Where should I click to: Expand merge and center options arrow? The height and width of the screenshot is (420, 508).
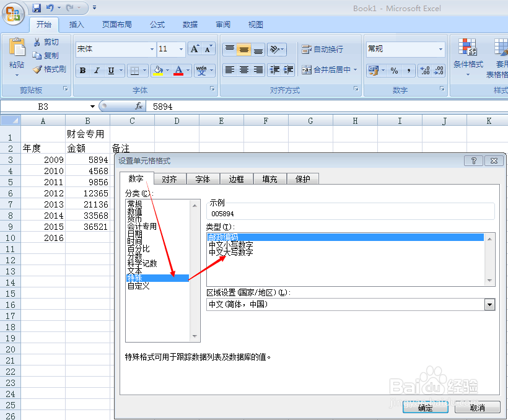pyautogui.click(x=356, y=69)
